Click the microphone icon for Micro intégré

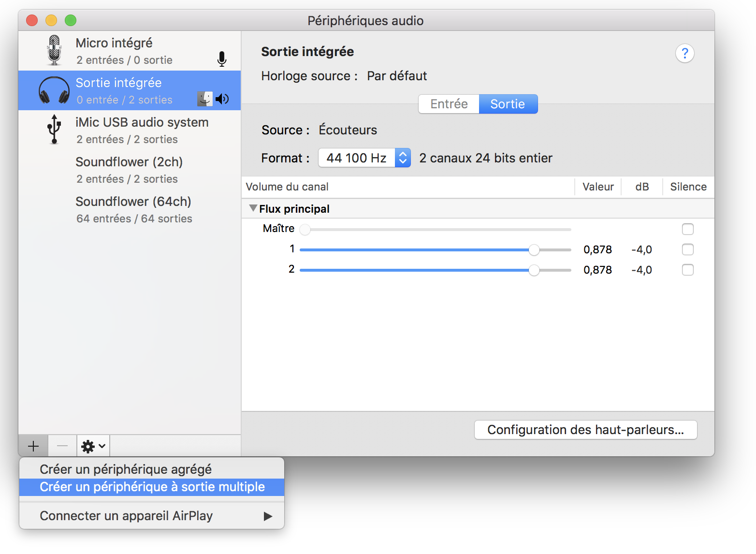click(54, 50)
